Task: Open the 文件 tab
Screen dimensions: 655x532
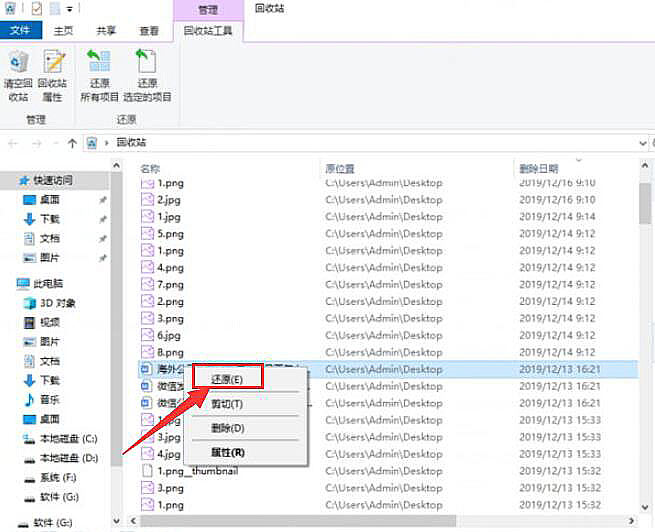Action: point(20,30)
